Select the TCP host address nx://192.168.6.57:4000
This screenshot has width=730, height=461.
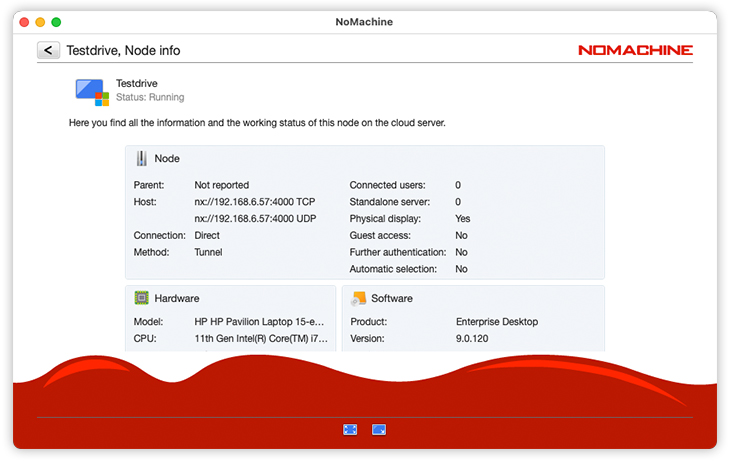pos(254,202)
